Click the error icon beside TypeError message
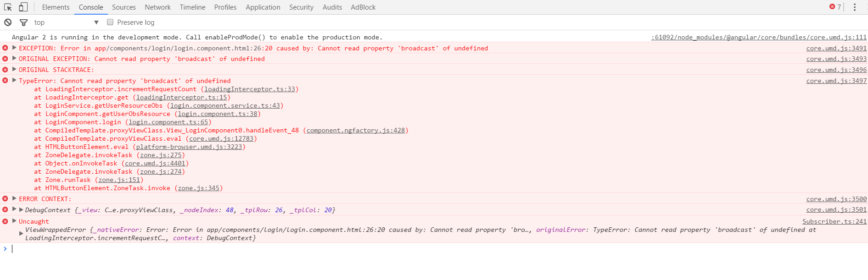Viewport: 868px width, 280px height. [x=5, y=80]
